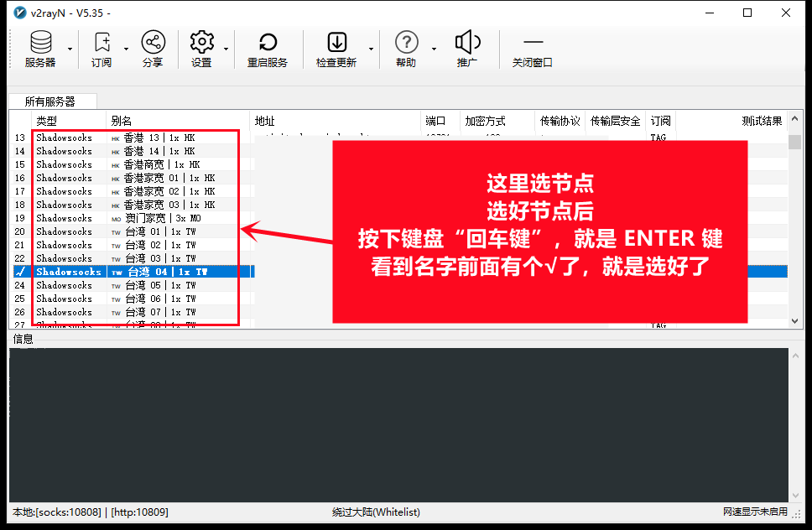Click Shadowsocks type cell in row 19
Image resolution: width=812 pixels, height=530 pixels.
click(65, 218)
